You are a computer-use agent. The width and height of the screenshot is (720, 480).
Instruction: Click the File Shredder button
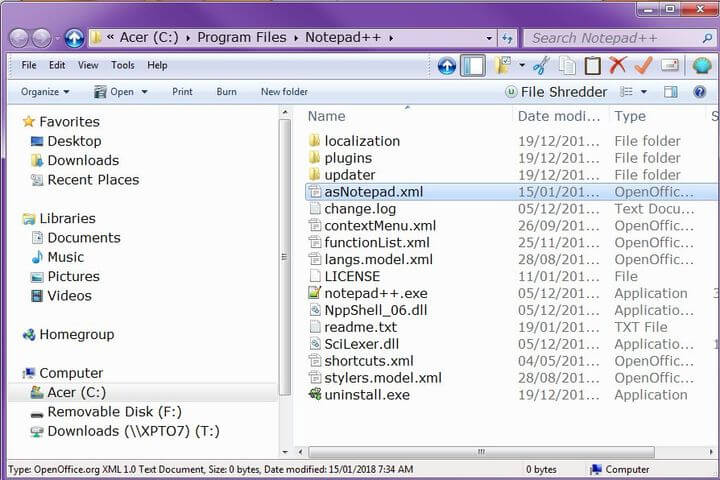(556, 92)
